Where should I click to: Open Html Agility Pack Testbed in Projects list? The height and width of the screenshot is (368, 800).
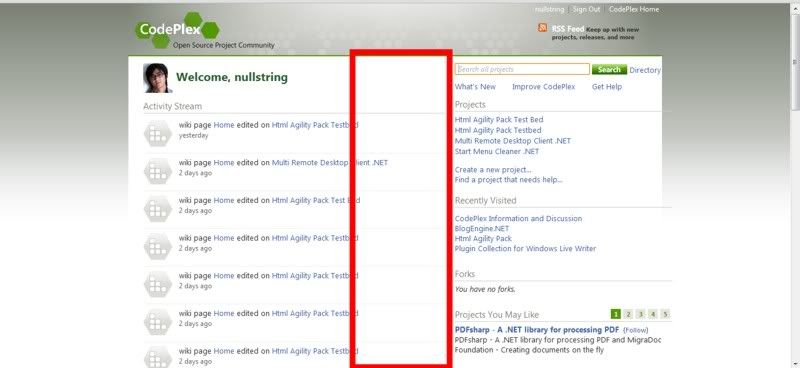(498, 131)
